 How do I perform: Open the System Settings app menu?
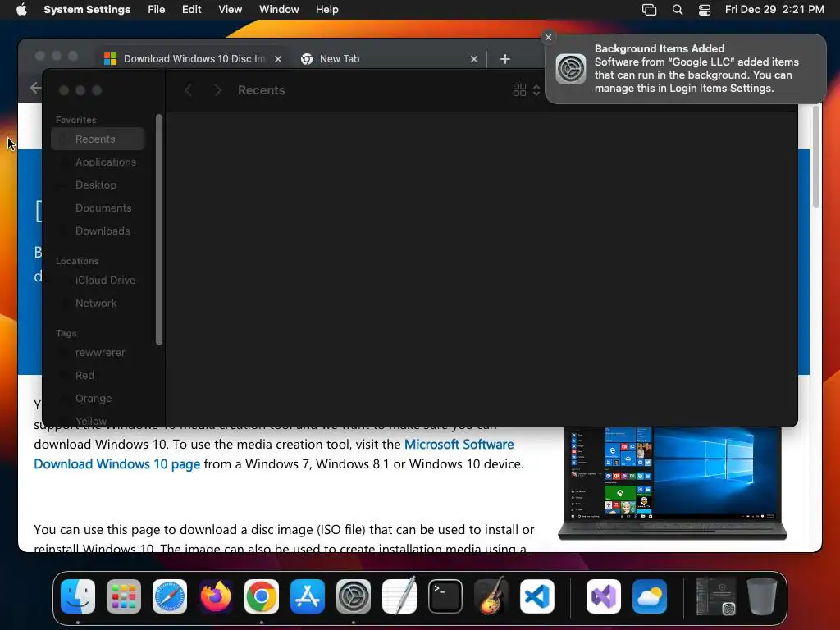pos(87,10)
